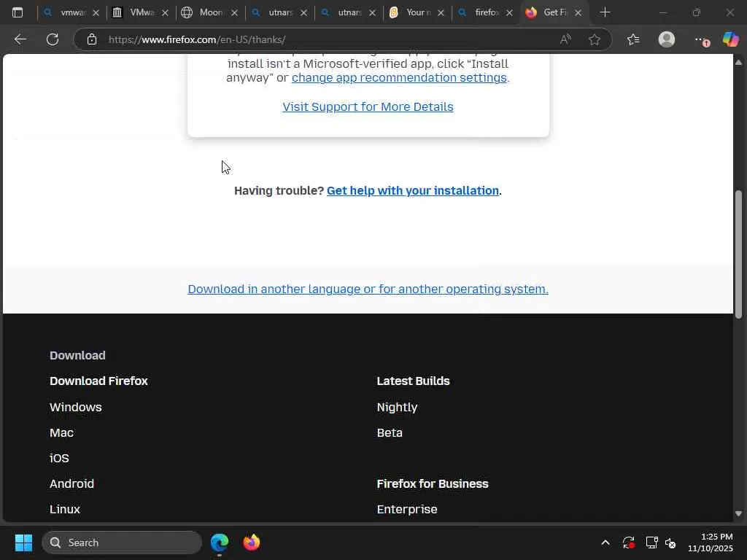This screenshot has width=747, height=560.
Task: Launch Firefox from the taskbar
Action: 252,542
